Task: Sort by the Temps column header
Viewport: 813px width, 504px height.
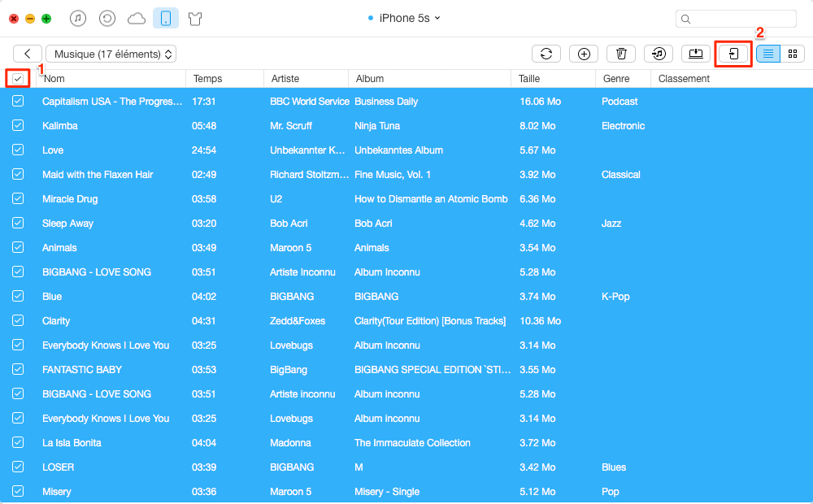Action: tap(225, 79)
